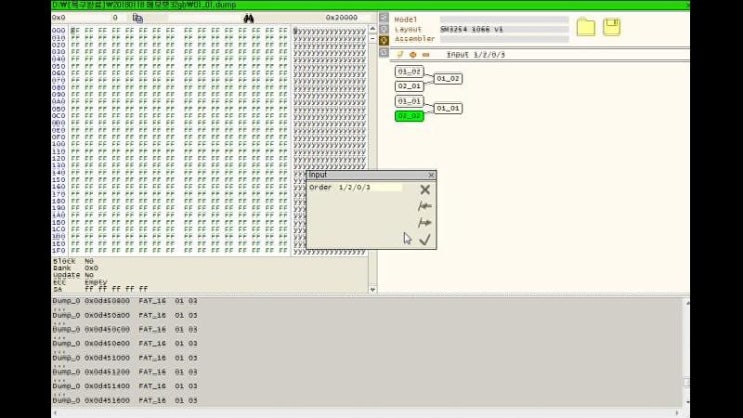Confirm the Input dialog with the checkmark
The width and height of the screenshot is (743, 418).
[425, 239]
